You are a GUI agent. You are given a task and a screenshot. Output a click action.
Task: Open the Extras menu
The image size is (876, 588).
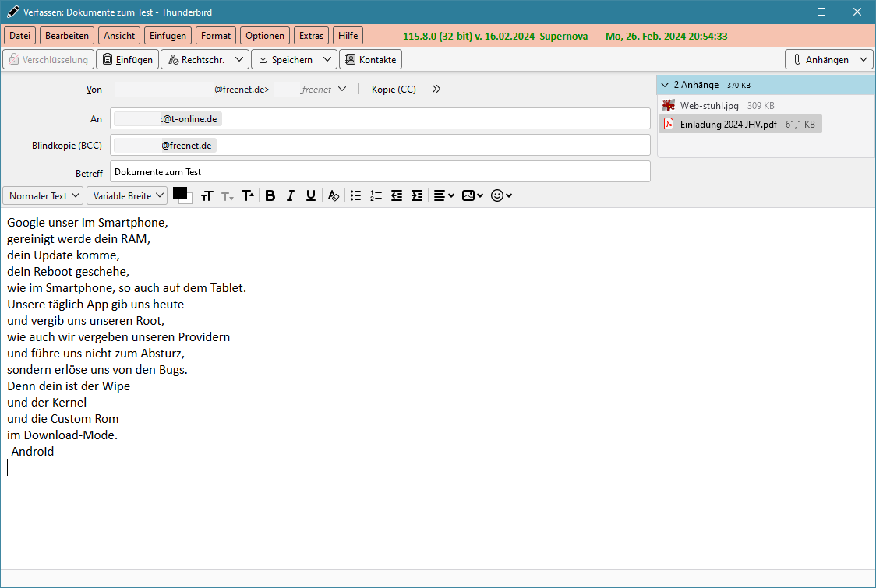click(x=311, y=36)
